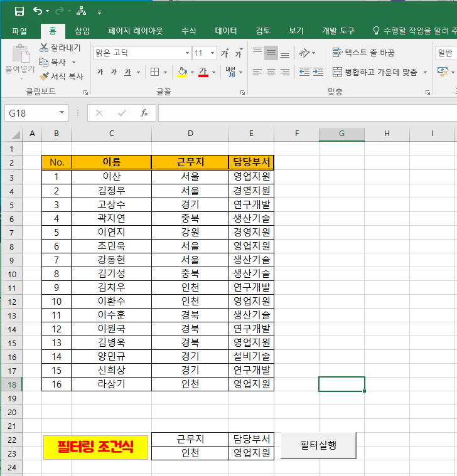Apply red font color with 가 icon
457x476 pixels.
(x=203, y=72)
